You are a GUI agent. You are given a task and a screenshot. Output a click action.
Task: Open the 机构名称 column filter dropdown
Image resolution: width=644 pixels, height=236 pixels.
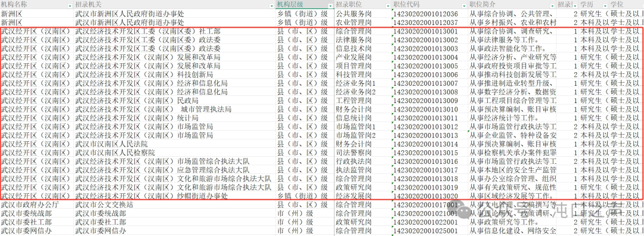coord(69,5)
